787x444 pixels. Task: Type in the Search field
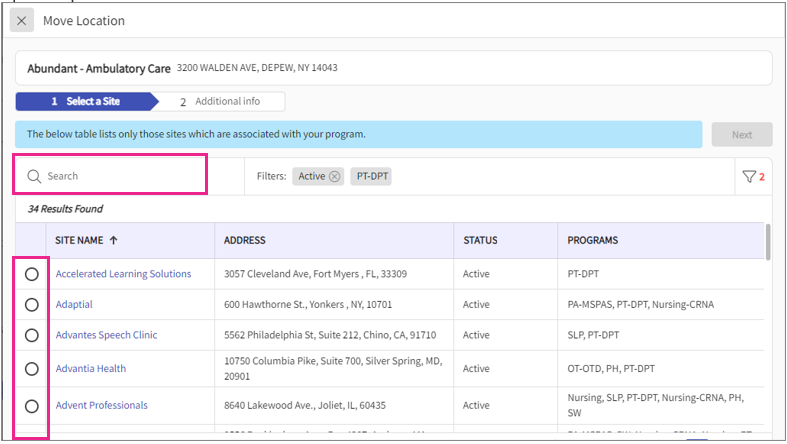point(120,176)
